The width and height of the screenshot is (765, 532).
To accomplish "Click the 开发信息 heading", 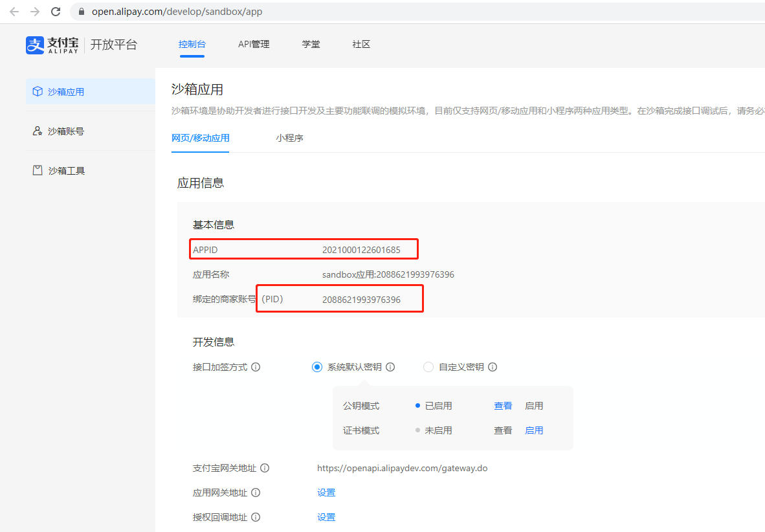I will point(214,342).
